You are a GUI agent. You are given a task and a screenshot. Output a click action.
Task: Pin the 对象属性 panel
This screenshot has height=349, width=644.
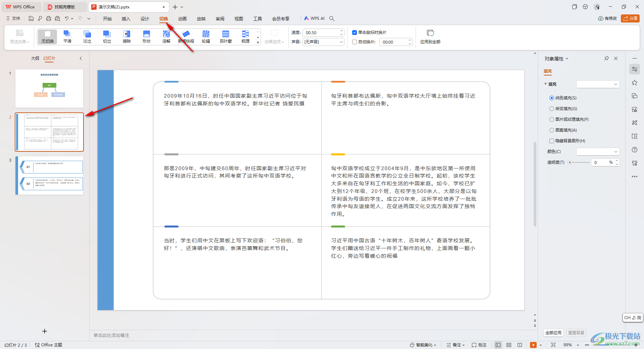[x=606, y=58]
